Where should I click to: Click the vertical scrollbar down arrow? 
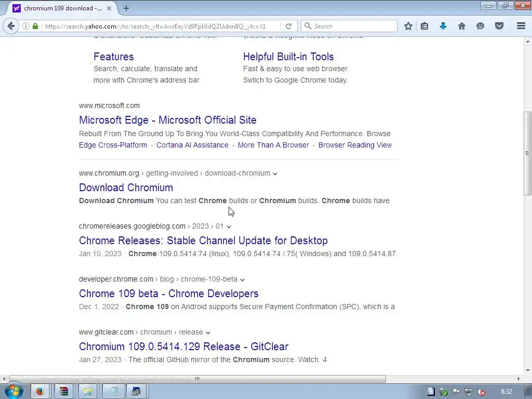point(527,370)
